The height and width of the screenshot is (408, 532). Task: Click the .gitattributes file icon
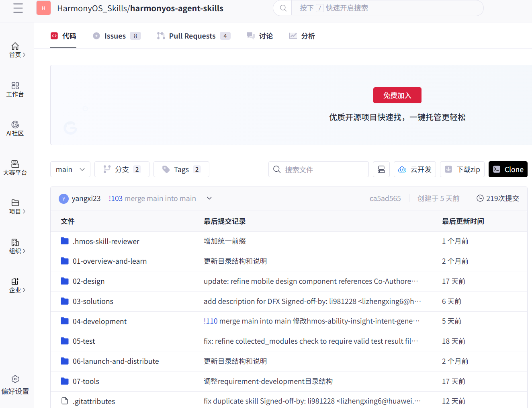[x=65, y=401]
